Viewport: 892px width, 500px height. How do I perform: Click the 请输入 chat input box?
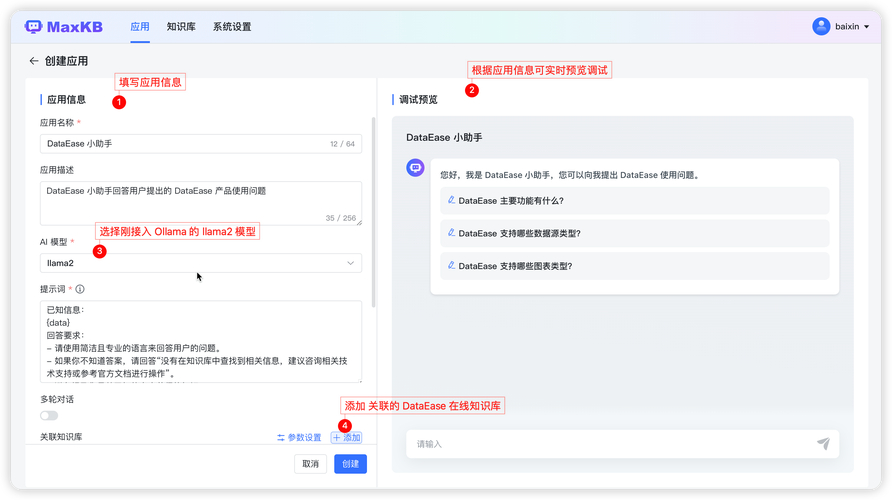622,444
